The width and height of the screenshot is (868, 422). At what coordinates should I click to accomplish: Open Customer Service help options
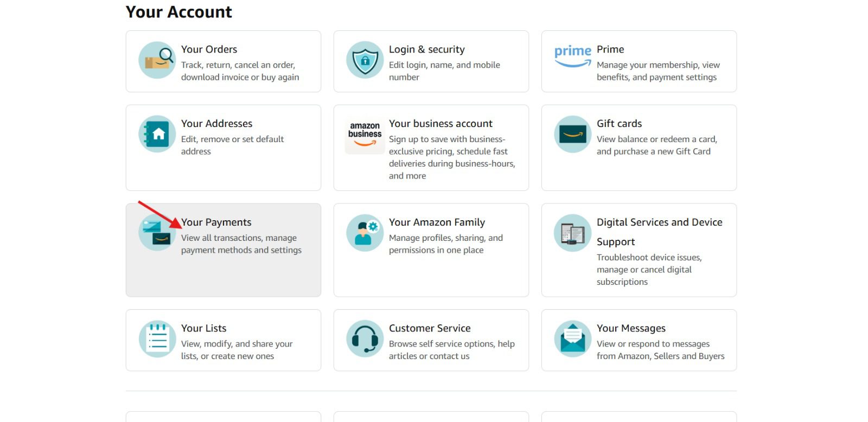tap(431, 341)
